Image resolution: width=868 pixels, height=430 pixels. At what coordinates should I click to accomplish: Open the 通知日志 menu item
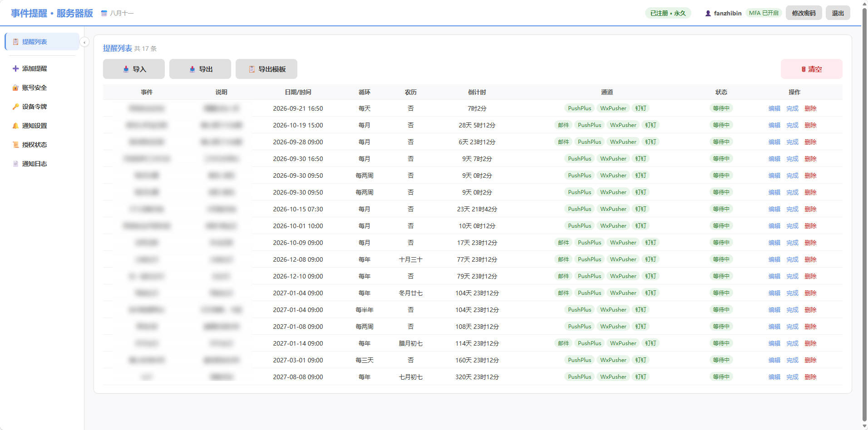pyautogui.click(x=42, y=164)
